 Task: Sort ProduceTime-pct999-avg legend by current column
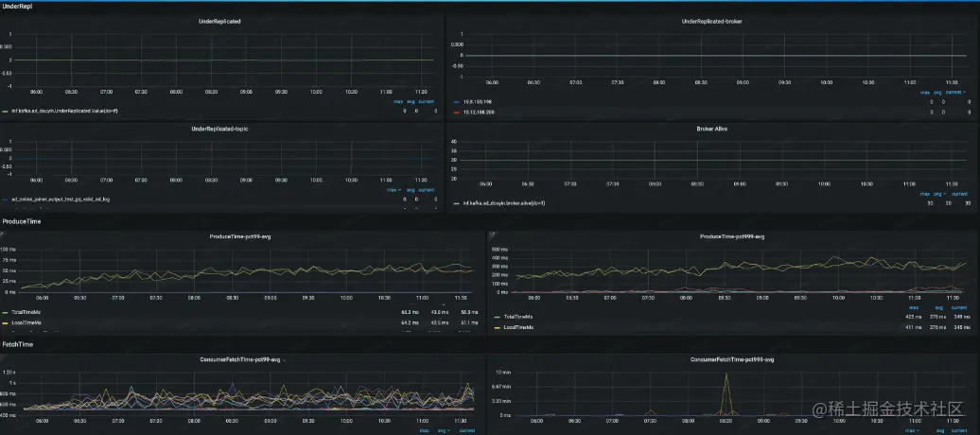(959, 307)
